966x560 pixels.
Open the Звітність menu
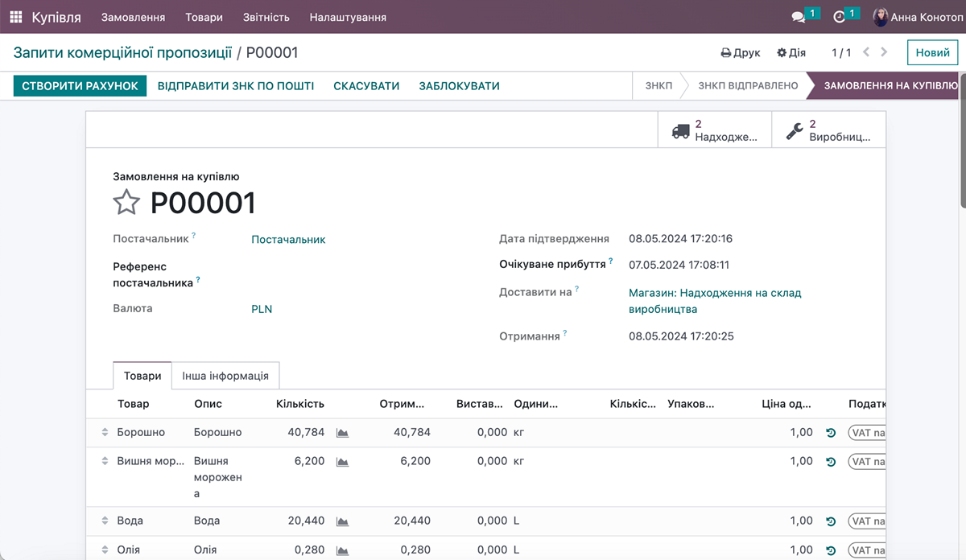pos(265,17)
